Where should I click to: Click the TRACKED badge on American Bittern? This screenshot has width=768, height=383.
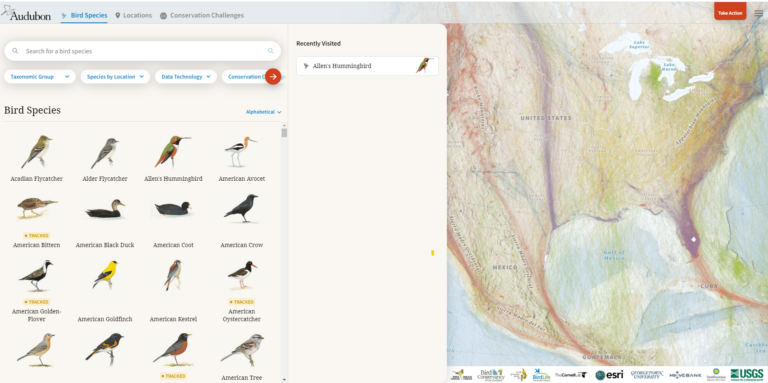point(37,236)
